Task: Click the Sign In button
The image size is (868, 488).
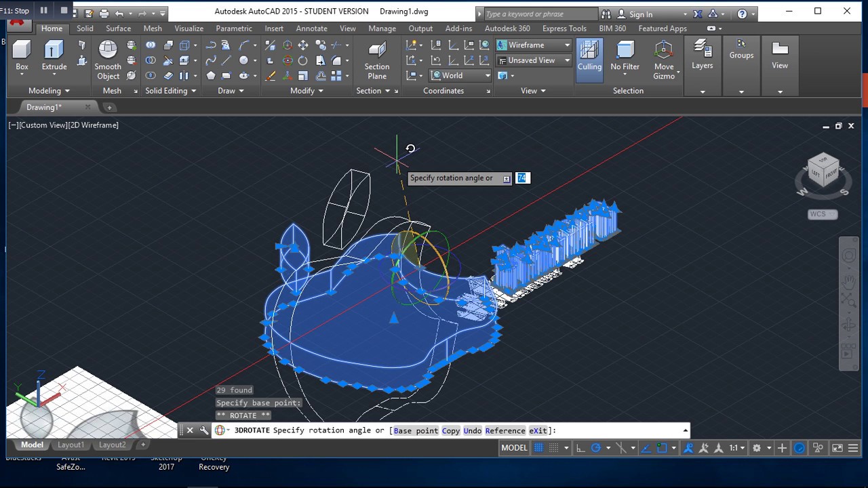Action: coord(635,14)
